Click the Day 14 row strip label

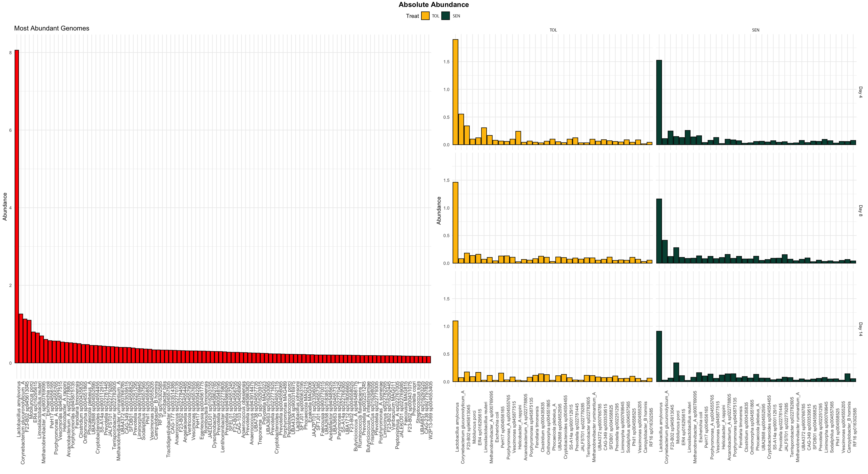[860, 329]
